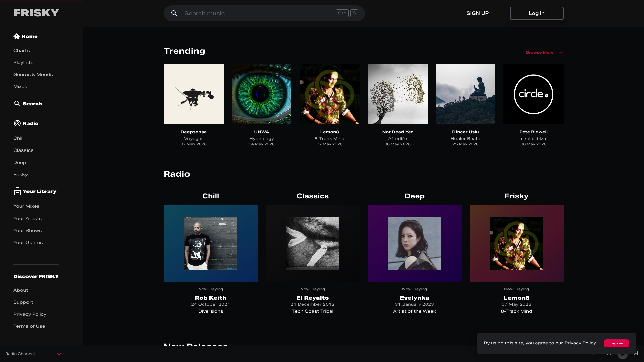Open Your Genres
The image size is (644, 362).
coord(28,243)
